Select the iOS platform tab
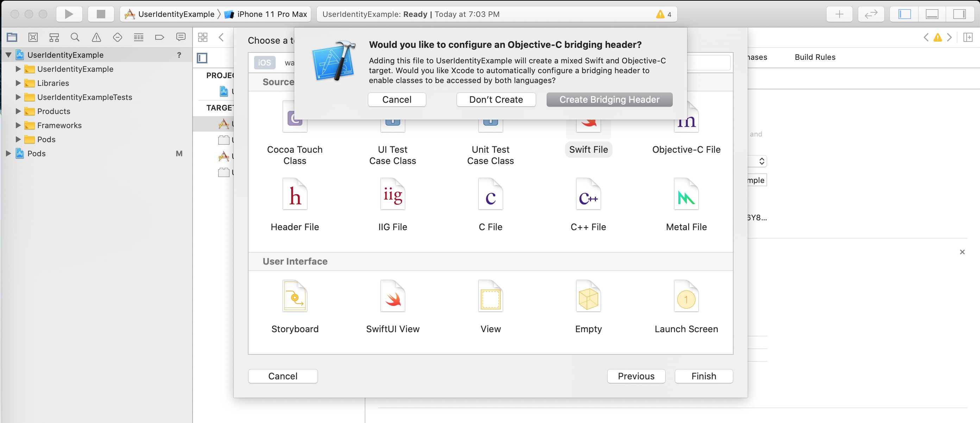 [x=264, y=63]
